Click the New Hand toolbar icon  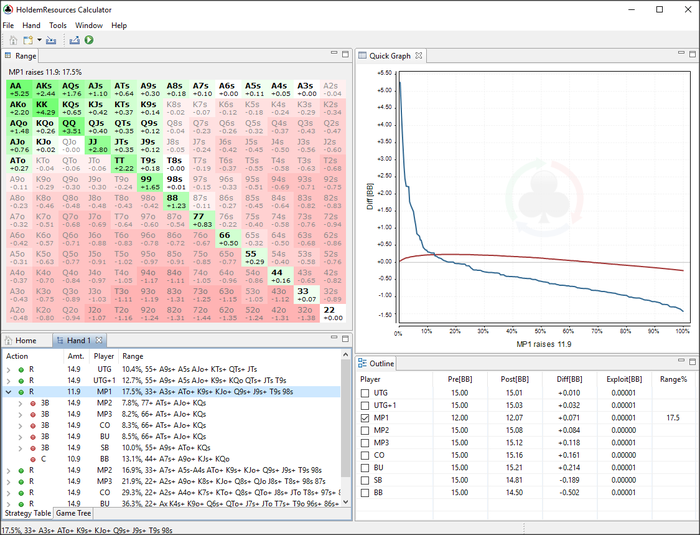coord(28,40)
